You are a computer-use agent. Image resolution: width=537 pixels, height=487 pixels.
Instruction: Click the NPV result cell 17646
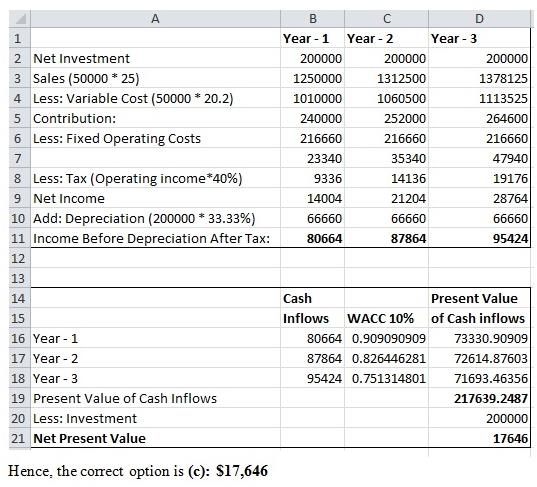click(479, 438)
